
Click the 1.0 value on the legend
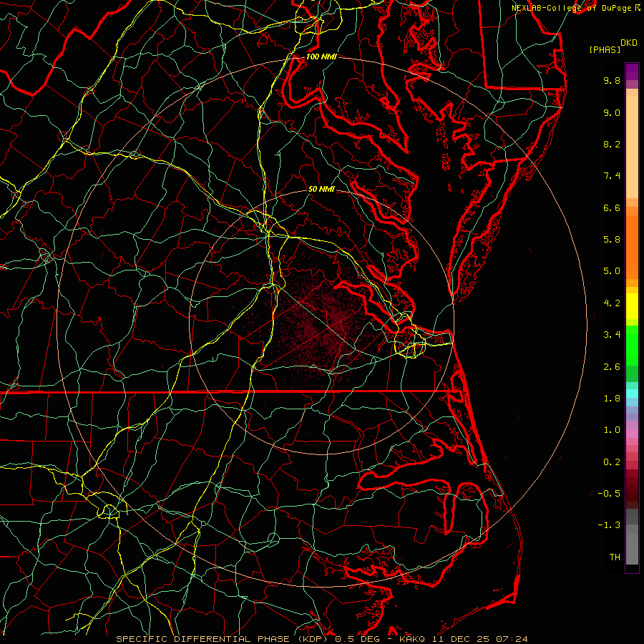click(x=612, y=430)
